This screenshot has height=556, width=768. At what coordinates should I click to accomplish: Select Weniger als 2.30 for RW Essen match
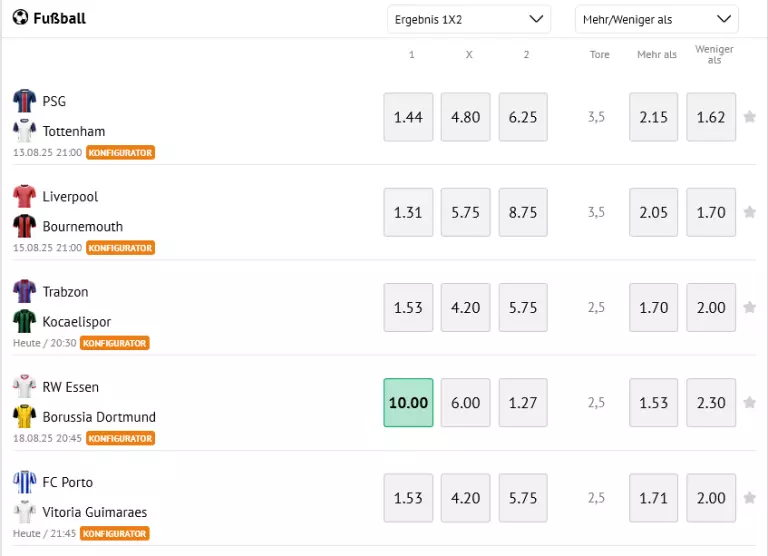pos(711,403)
